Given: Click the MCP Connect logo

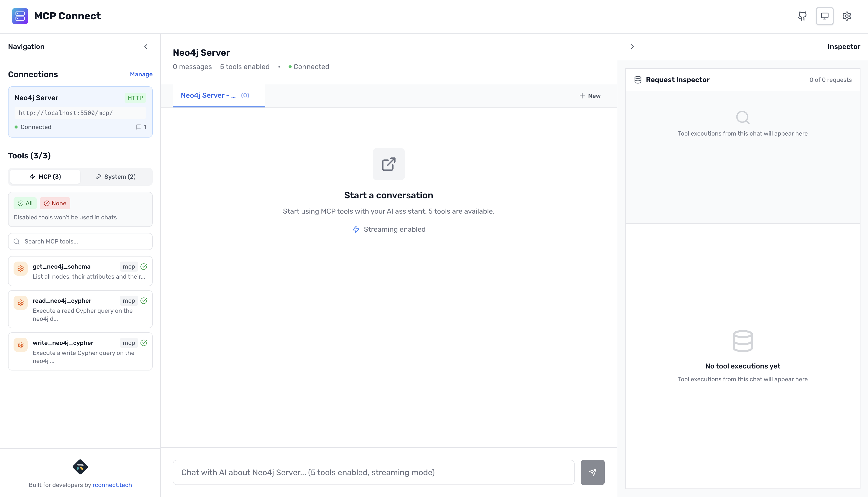Looking at the screenshot, I should pos(20,16).
